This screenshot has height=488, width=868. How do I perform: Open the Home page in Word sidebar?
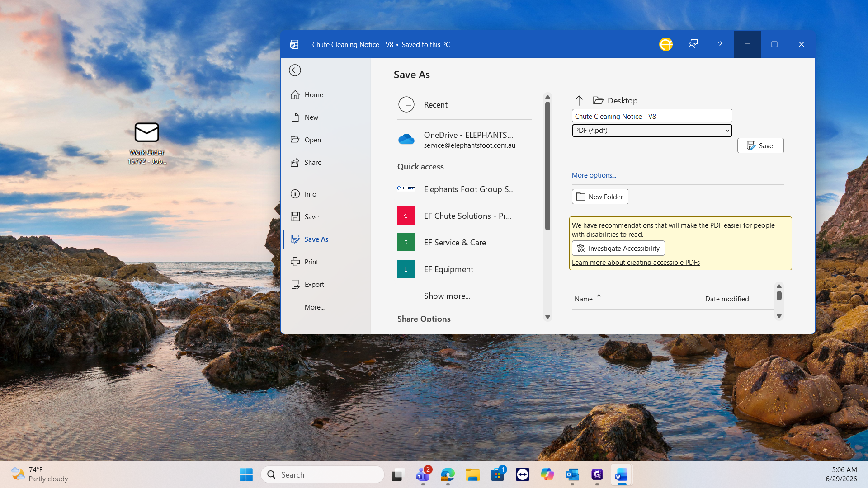(x=325, y=94)
